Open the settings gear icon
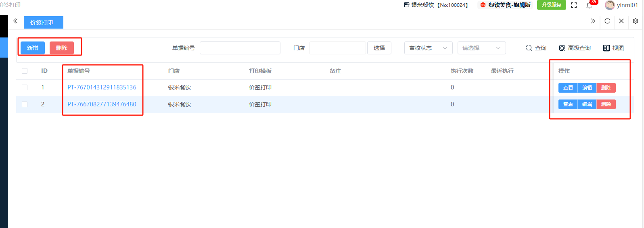 [x=636, y=21]
